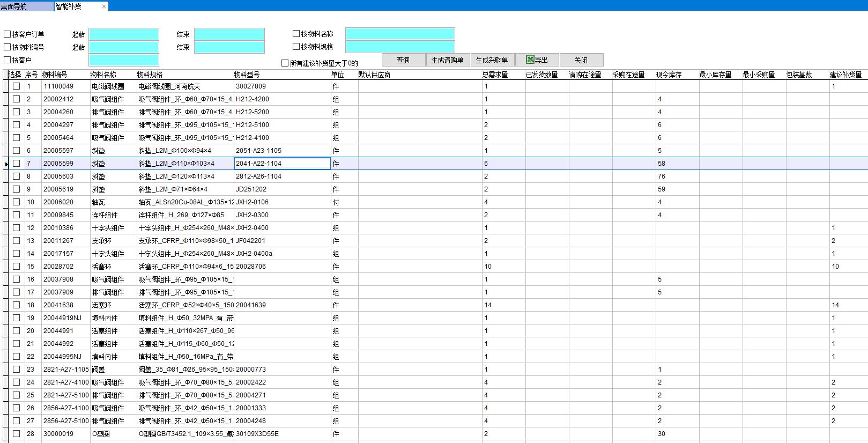This screenshot has width=868, height=443.
Task: Toggle the 按物料名称 checkbox
Action: (x=296, y=34)
